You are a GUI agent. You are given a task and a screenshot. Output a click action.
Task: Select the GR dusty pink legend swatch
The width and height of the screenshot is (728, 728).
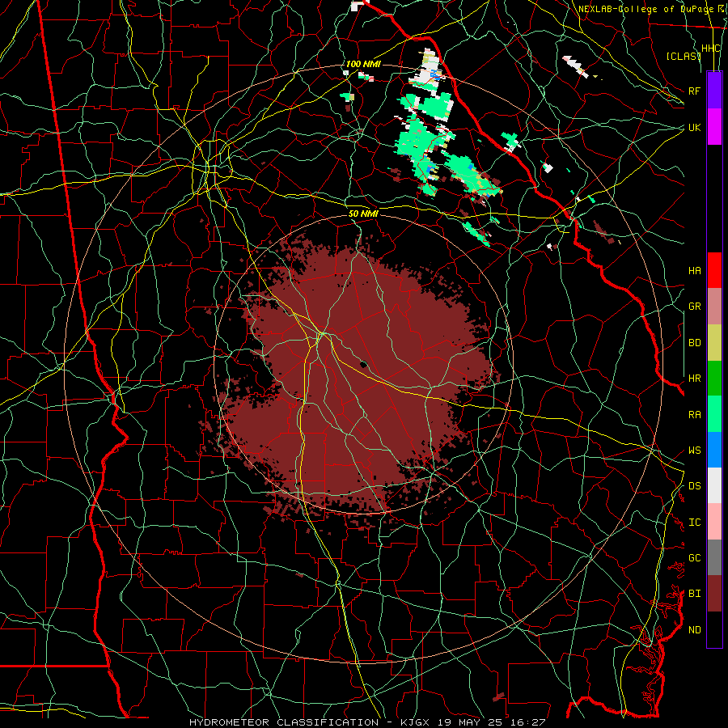714,306
